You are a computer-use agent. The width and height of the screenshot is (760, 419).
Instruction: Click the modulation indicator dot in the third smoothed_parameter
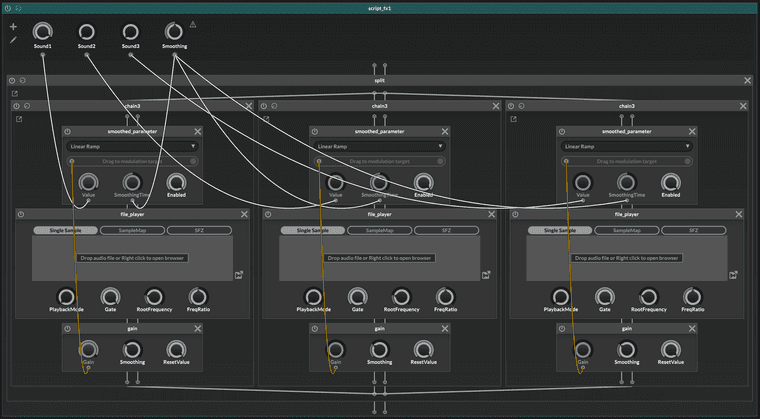[x=687, y=161]
